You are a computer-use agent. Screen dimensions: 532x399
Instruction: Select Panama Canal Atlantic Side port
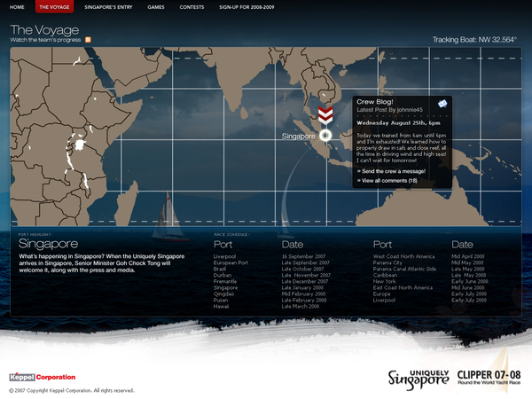tap(405, 269)
